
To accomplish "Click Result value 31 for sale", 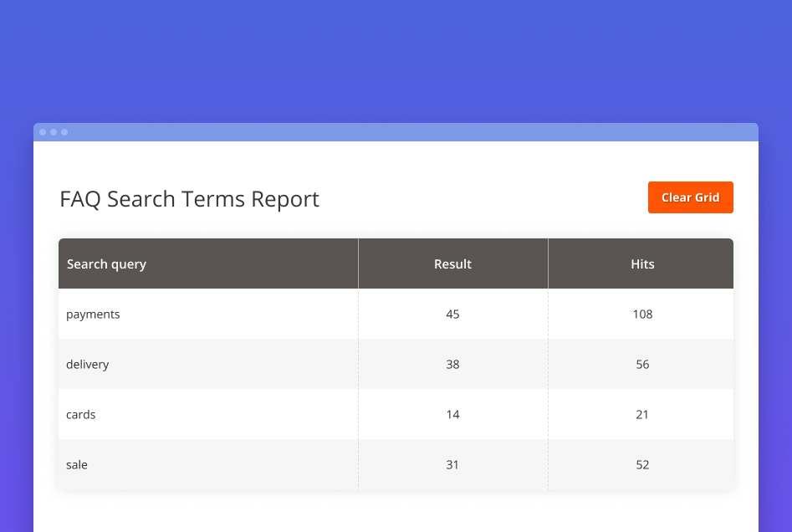I will [x=452, y=465].
